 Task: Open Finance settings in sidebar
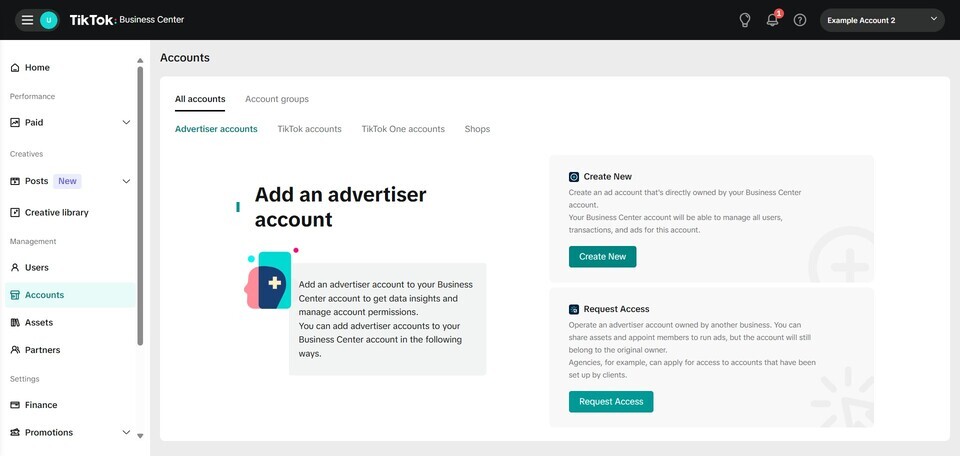point(41,405)
